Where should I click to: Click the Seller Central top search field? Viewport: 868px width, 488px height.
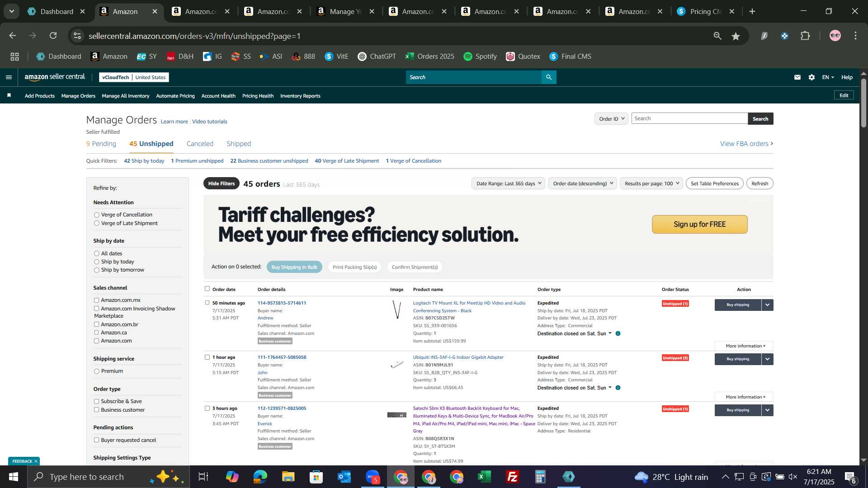tap(474, 77)
